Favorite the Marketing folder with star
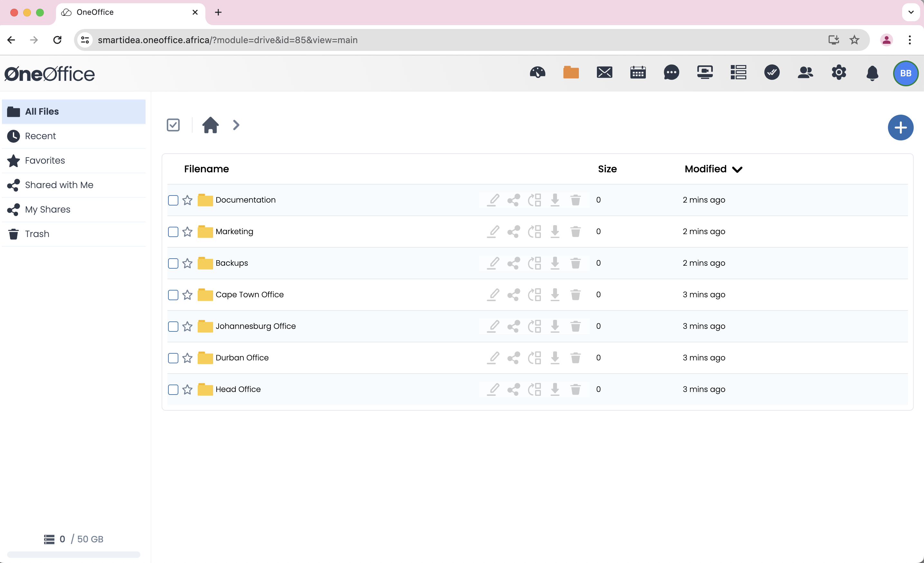Screen dimensions: 924x563 pos(187,232)
